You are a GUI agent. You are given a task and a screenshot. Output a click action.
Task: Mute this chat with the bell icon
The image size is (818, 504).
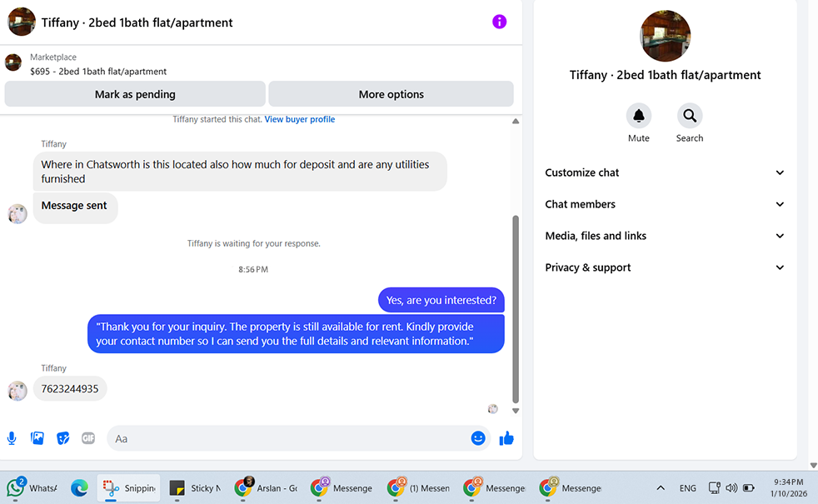639,116
